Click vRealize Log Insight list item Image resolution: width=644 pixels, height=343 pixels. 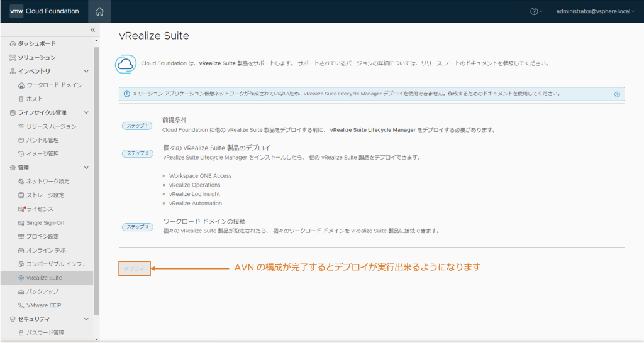click(x=195, y=194)
